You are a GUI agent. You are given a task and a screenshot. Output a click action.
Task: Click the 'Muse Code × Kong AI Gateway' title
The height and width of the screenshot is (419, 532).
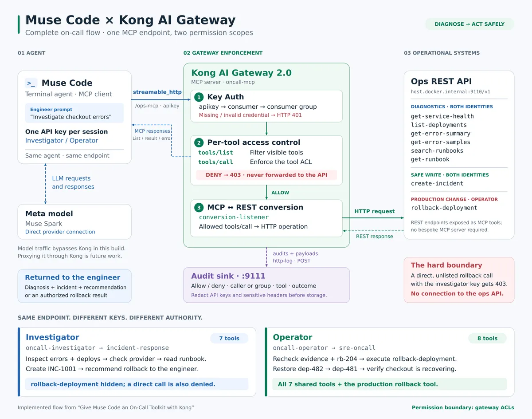point(130,20)
